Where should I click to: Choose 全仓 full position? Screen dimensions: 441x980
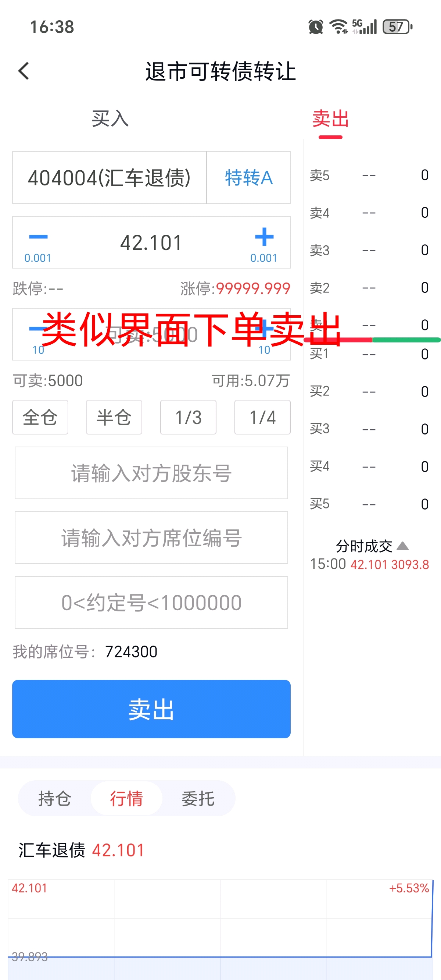(40, 417)
